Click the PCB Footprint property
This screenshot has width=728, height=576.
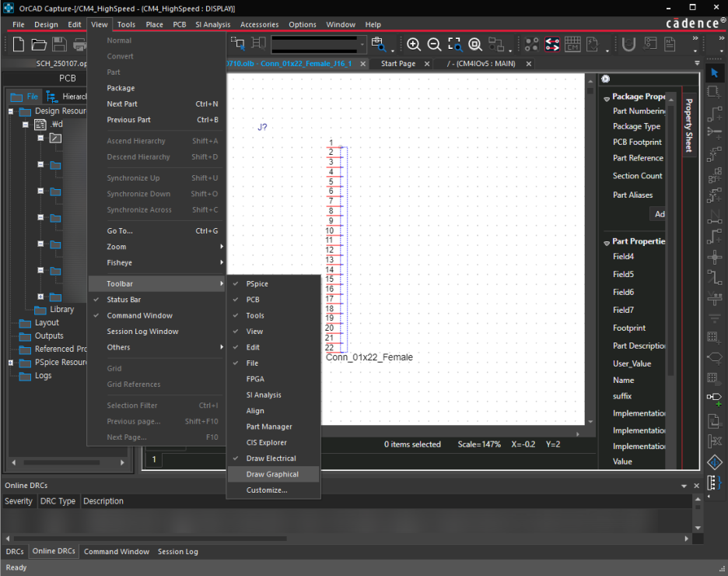tap(637, 142)
